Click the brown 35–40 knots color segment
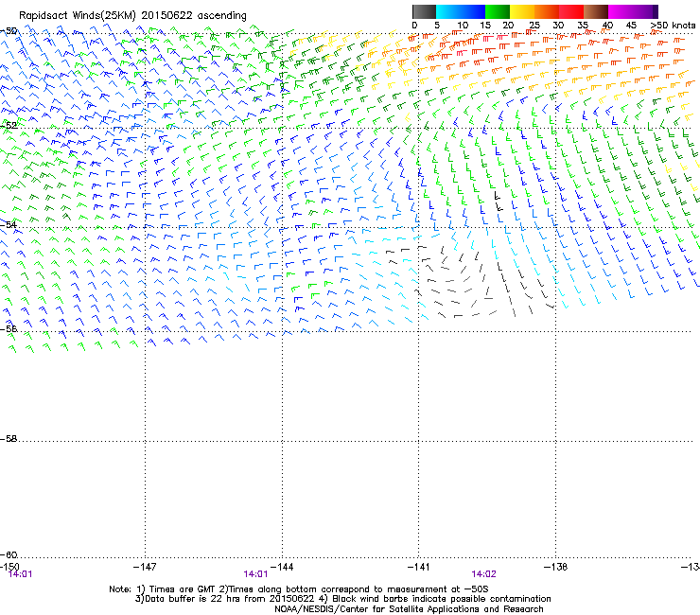Viewport: 700px width, 615px height. [x=596, y=11]
